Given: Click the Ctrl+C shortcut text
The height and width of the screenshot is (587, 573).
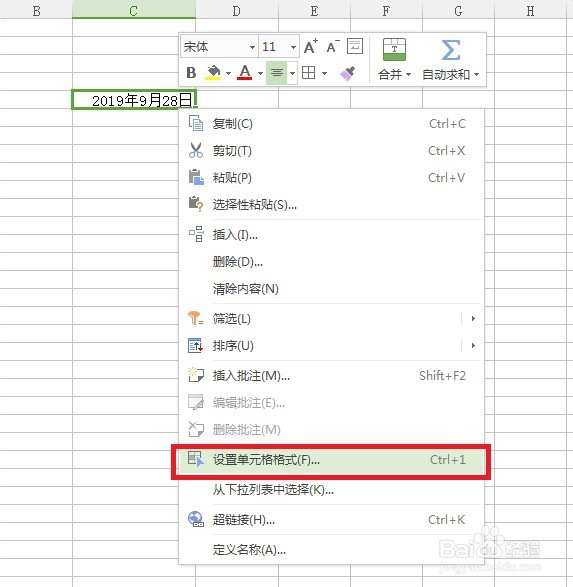Looking at the screenshot, I should coord(447,124).
